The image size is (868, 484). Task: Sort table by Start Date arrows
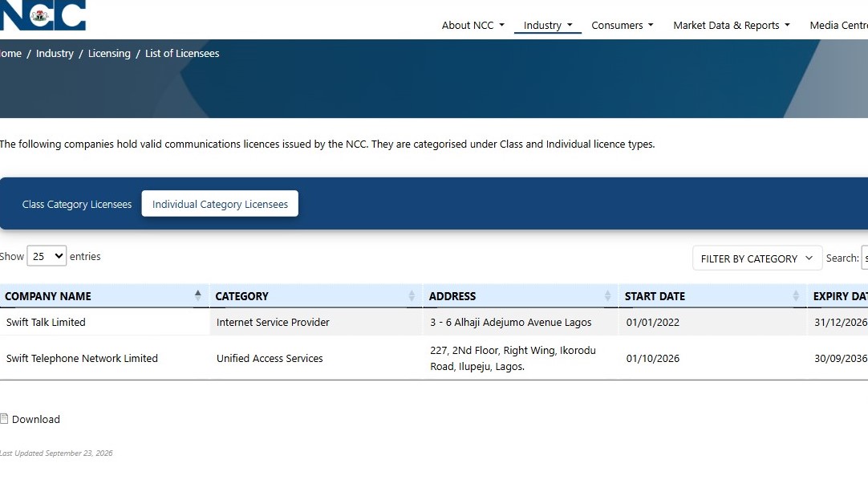(796, 295)
